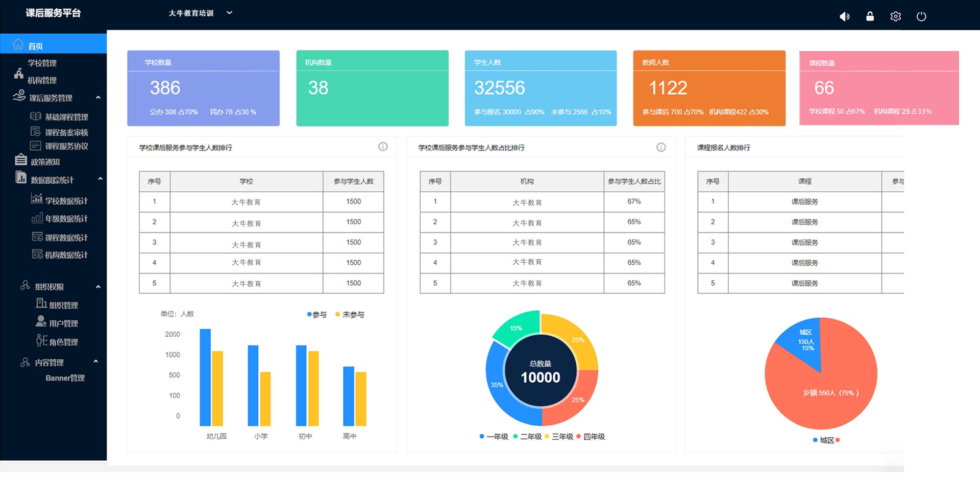Viewport: 980px width, 496px height.
Task: Click the lock screen icon
Action: tap(870, 16)
